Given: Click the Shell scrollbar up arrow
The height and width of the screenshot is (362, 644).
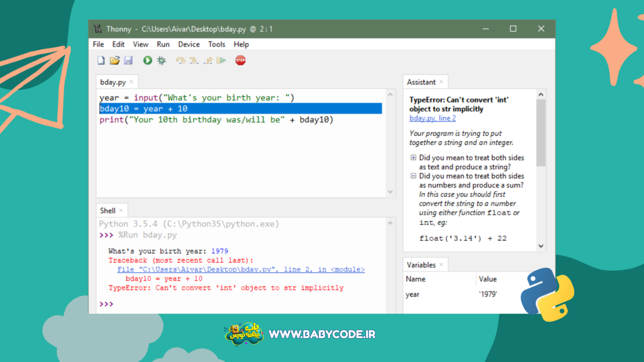Looking at the screenshot, I should coord(390,223).
